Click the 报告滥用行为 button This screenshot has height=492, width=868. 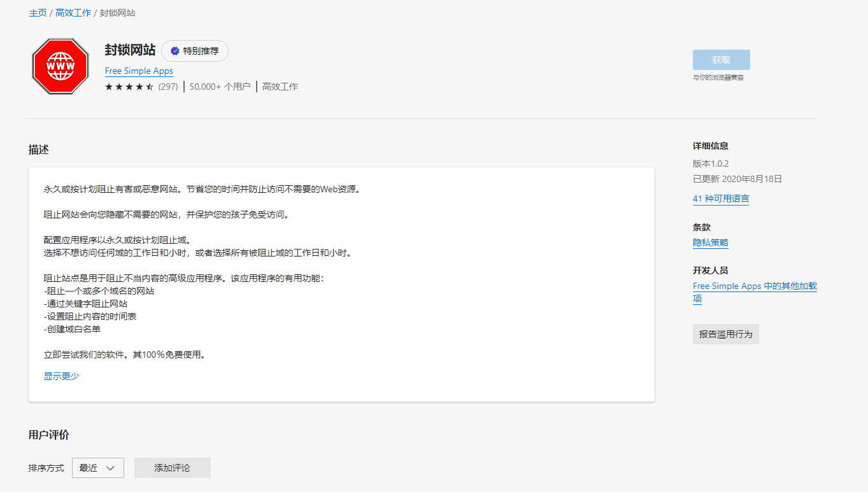[725, 334]
